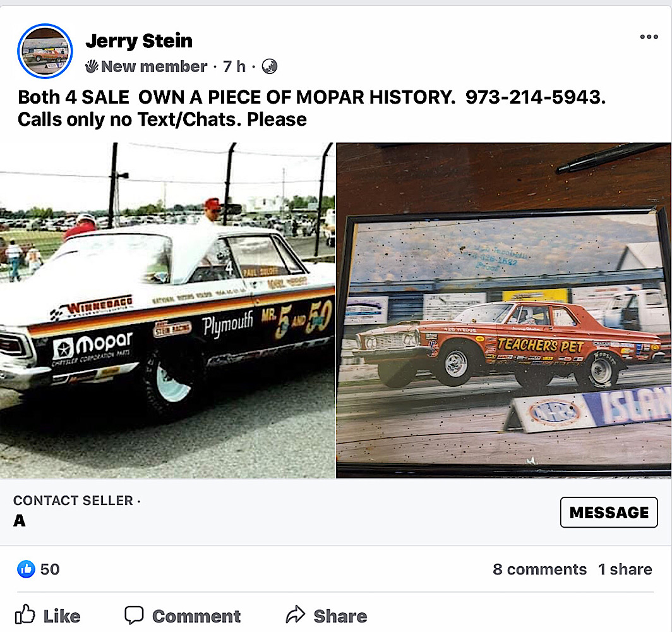Viewport: 672px width, 632px height.
Task: Click the Like thumbs-up icon
Action: (25, 616)
